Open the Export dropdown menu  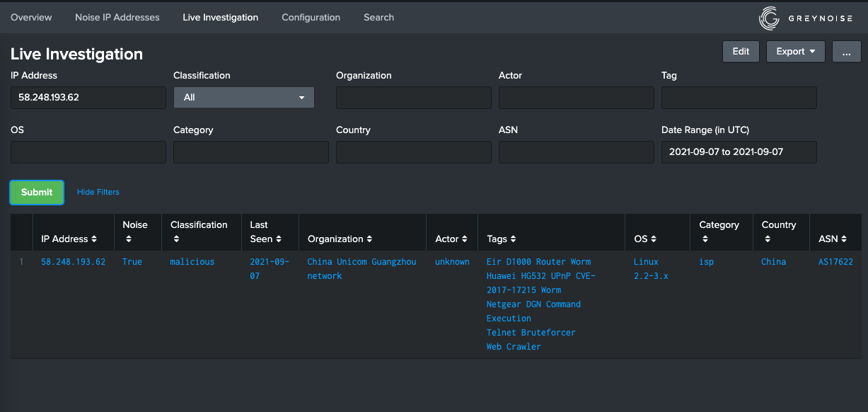tap(796, 52)
